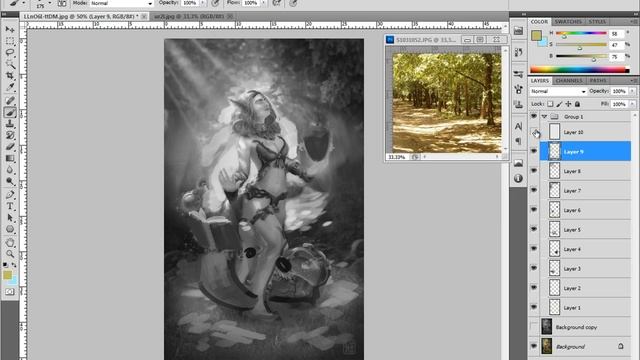Select the Move tool
Image resolution: width=640 pixels, height=360 pixels.
tap(10, 29)
